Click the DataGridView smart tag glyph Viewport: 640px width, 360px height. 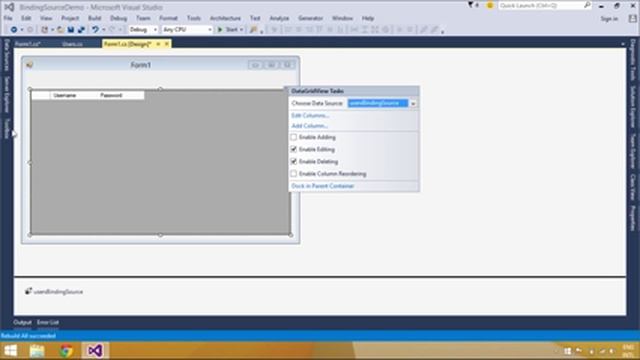(x=286, y=90)
